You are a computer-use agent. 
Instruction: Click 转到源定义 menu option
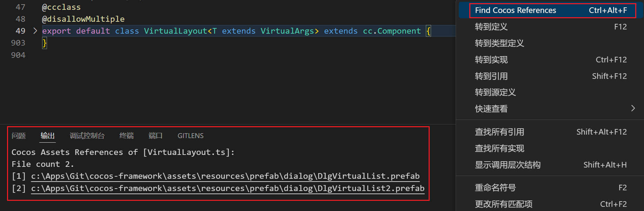(495, 93)
